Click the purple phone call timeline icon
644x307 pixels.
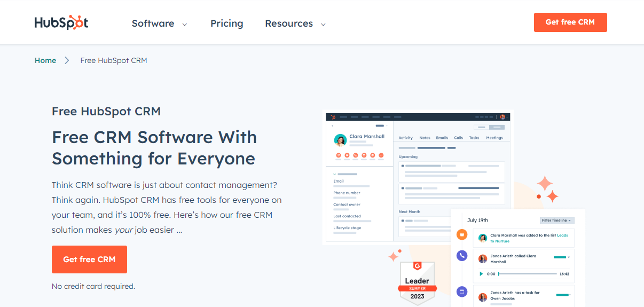click(462, 256)
